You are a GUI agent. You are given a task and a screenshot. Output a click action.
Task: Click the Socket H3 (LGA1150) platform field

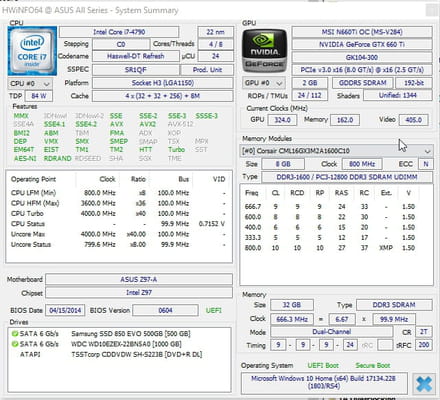click(x=163, y=83)
